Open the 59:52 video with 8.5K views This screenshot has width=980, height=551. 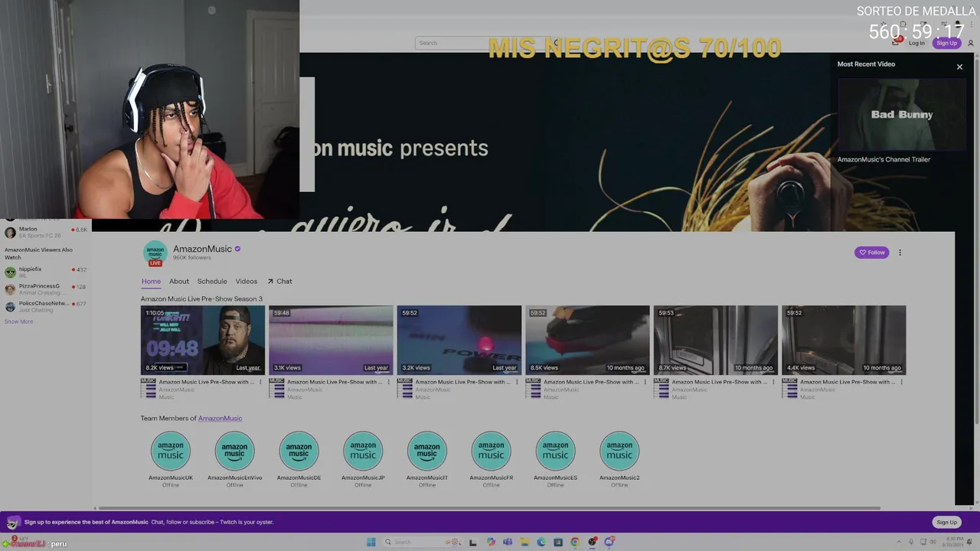[x=587, y=341]
